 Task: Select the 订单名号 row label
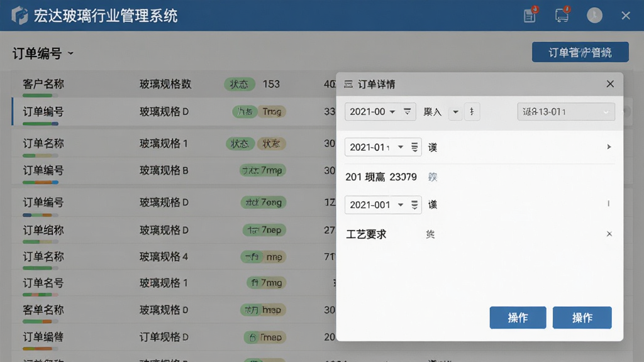click(43, 283)
